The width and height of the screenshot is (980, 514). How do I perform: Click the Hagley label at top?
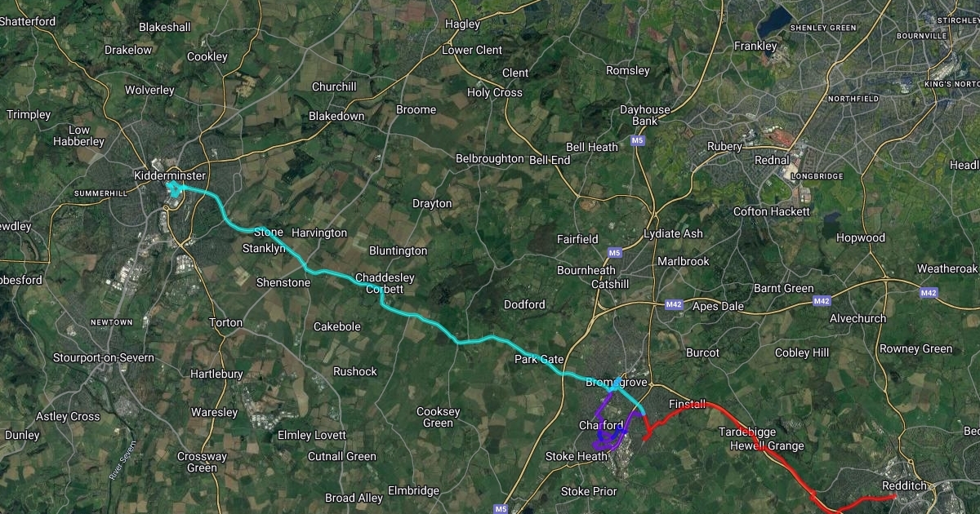click(x=462, y=24)
